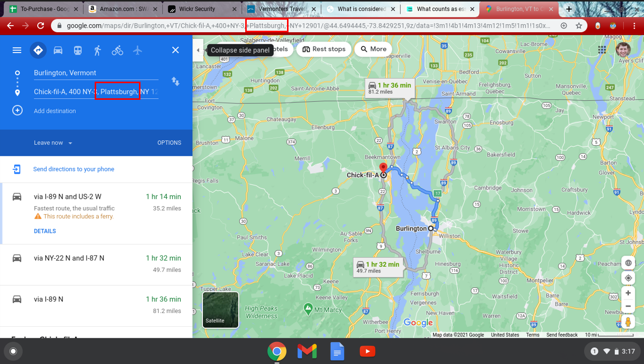Click the Street View pegman
The height and width of the screenshot is (364, 644).
point(628,322)
